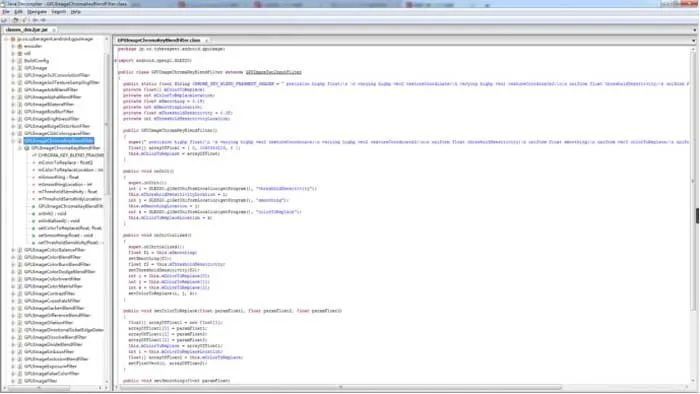Click the Backward navigation arrow in toolbar

click(35, 20)
